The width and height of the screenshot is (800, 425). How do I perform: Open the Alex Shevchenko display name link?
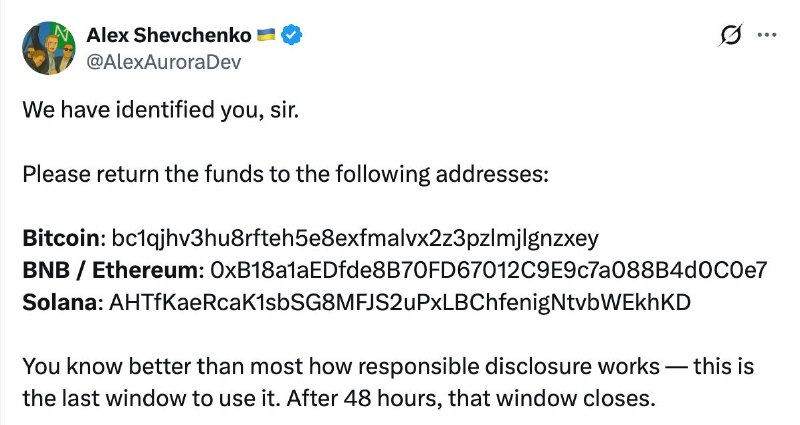coord(169,35)
